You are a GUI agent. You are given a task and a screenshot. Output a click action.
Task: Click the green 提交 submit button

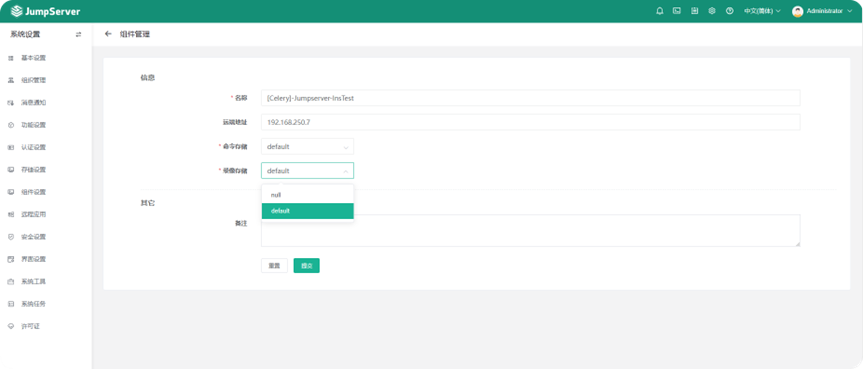click(x=307, y=265)
